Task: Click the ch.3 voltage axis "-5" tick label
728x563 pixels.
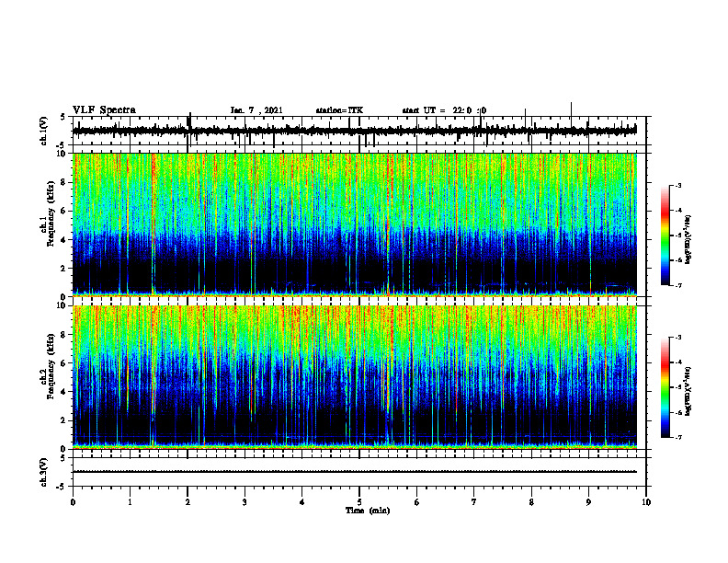Action: pos(62,487)
